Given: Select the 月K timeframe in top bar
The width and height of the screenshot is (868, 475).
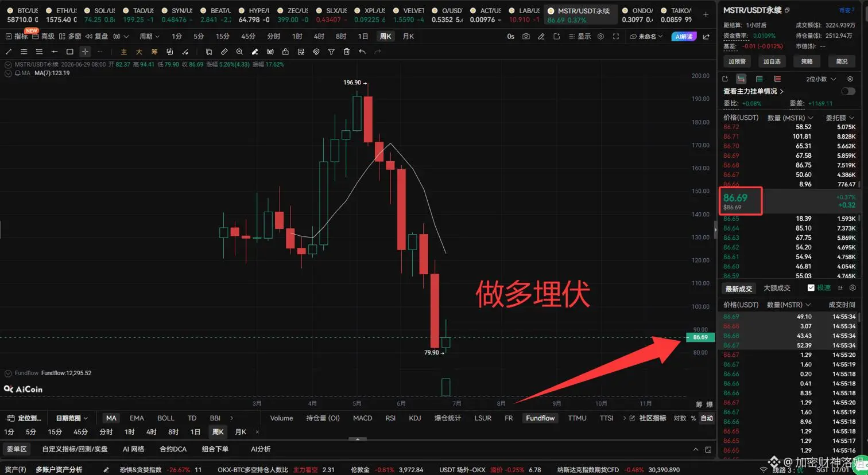Looking at the screenshot, I should [408, 36].
